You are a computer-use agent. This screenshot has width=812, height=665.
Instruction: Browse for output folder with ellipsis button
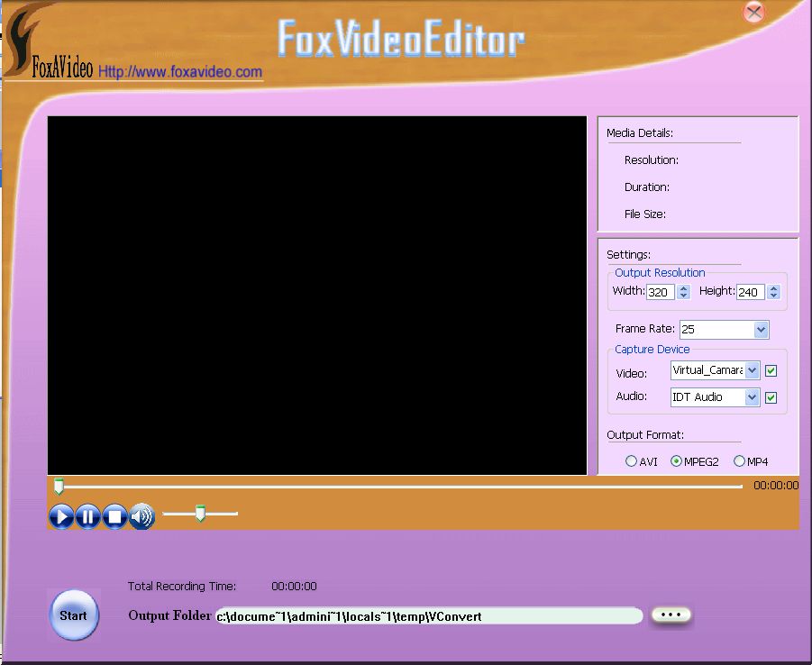[x=671, y=615]
